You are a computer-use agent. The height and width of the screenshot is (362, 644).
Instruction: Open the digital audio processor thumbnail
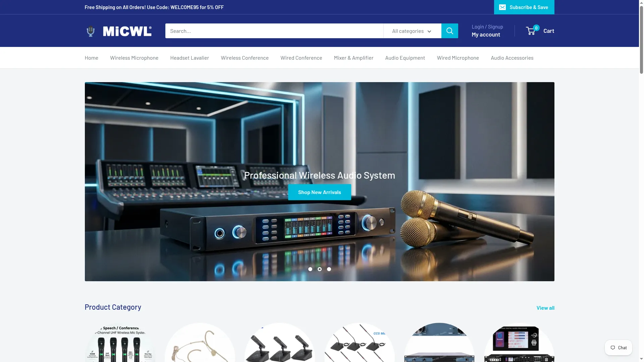519,342
